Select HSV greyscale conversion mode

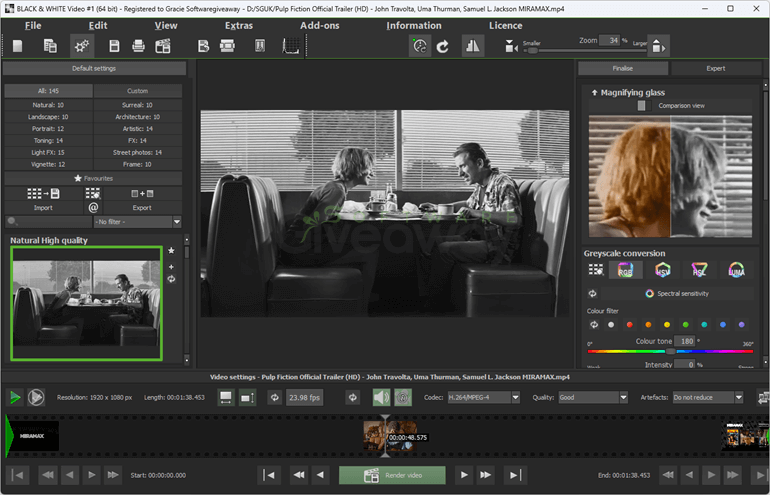point(663,270)
